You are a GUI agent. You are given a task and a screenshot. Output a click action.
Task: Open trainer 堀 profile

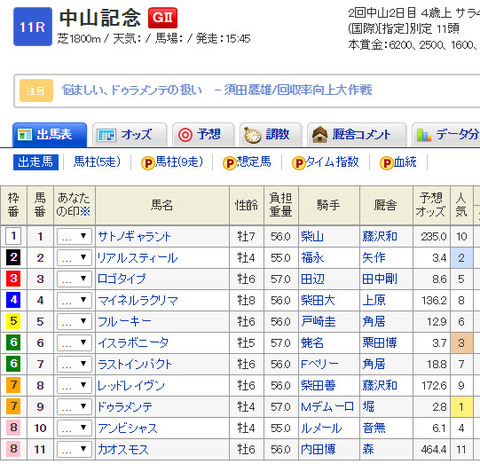368,407
